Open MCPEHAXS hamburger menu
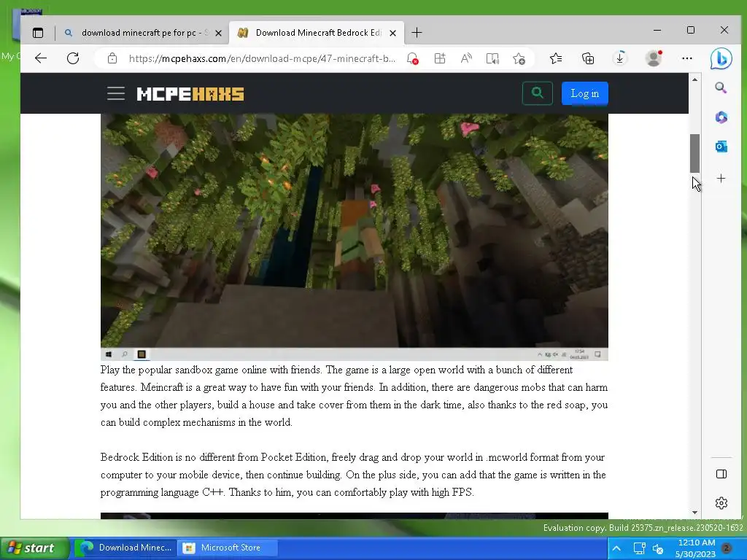 tap(116, 93)
